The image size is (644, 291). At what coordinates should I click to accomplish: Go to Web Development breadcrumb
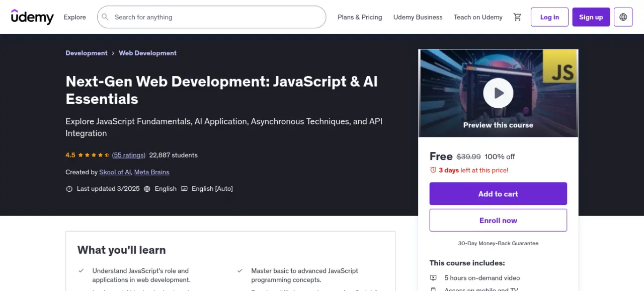[x=148, y=53]
